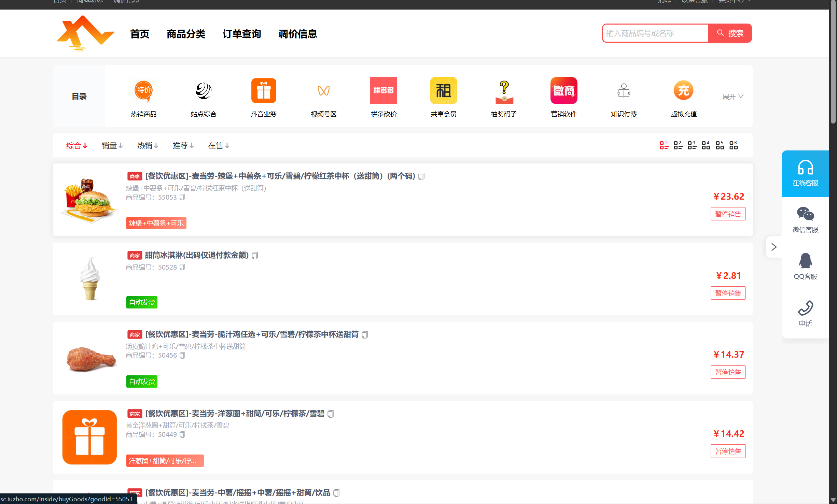Copy title of 甜筒冰淇淋 product
The width and height of the screenshot is (837, 504).
[x=255, y=256]
